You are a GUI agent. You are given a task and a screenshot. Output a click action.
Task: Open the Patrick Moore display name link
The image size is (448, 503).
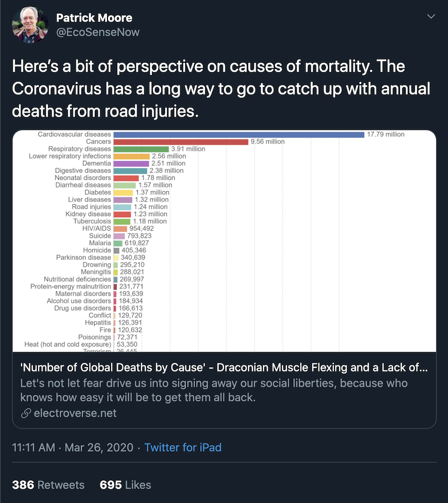click(94, 17)
